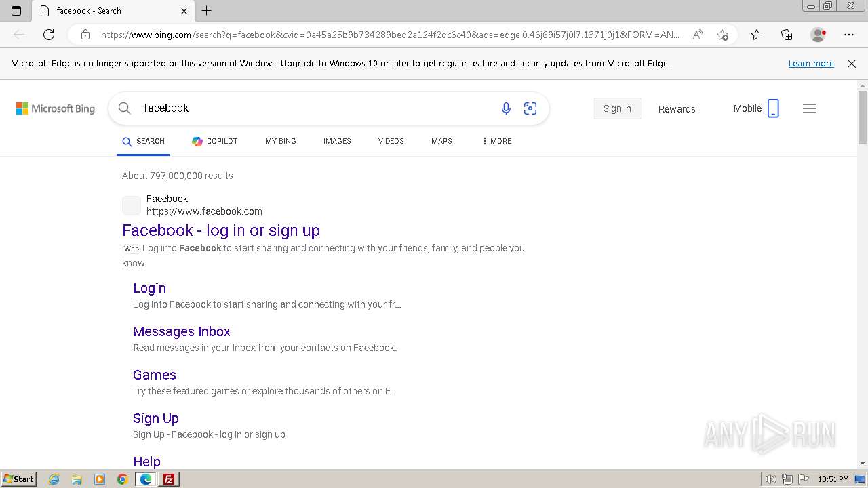The height and width of the screenshot is (488, 868).
Task: Open the network tray icon
Action: tap(787, 479)
